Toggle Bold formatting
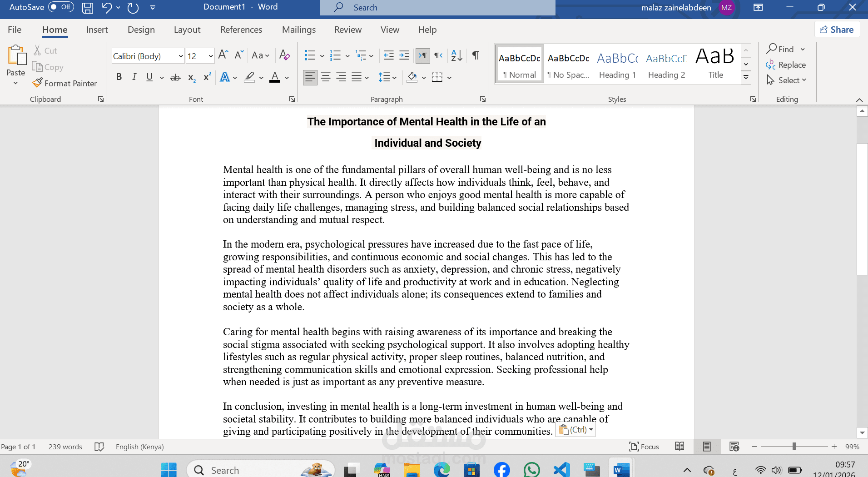Image resolution: width=868 pixels, height=477 pixels. coord(119,78)
